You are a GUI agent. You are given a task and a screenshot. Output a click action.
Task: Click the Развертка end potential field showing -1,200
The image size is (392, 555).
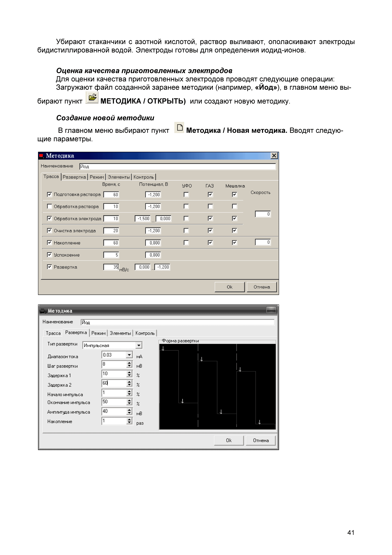click(x=162, y=267)
